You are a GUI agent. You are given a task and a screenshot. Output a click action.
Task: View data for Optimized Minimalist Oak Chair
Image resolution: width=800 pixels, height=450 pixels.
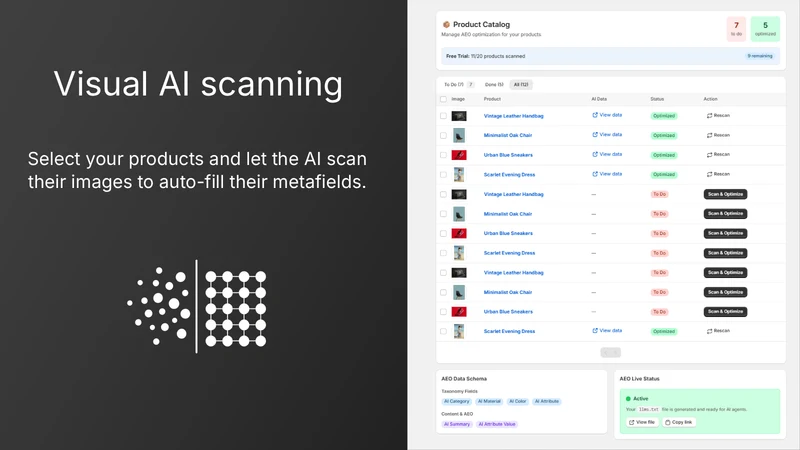click(x=607, y=135)
